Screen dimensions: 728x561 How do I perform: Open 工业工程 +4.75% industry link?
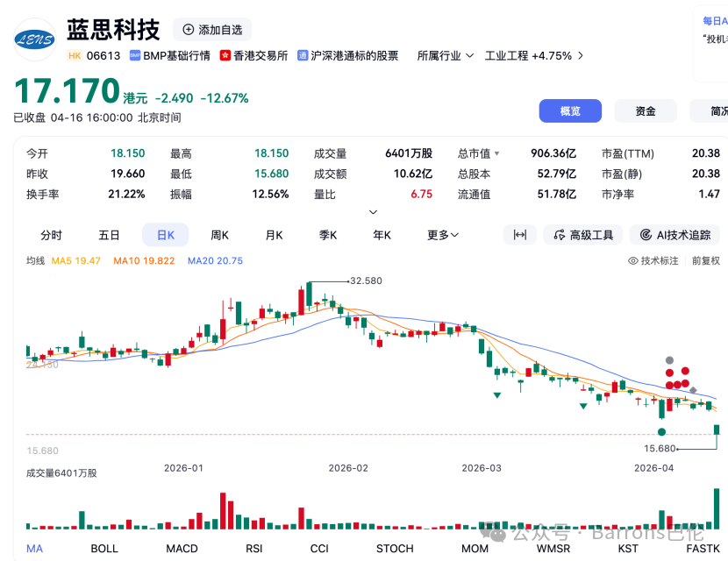[528, 56]
